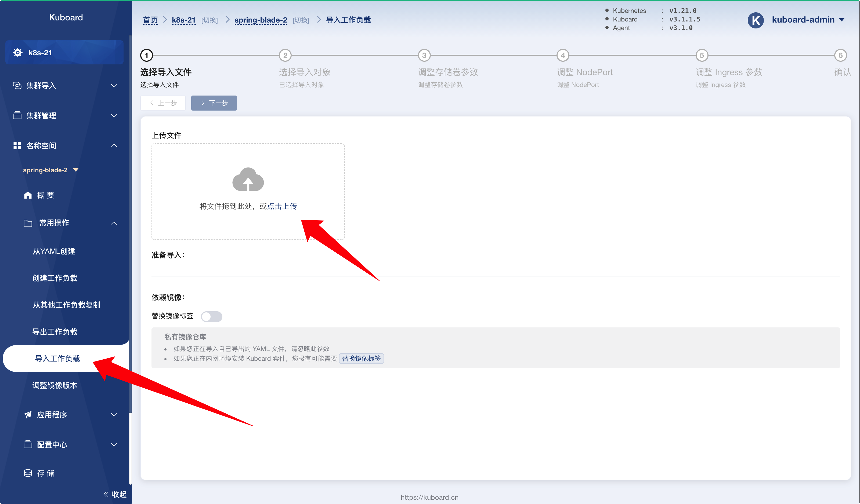
Task: Click the K avatar icon
Action: click(x=756, y=20)
